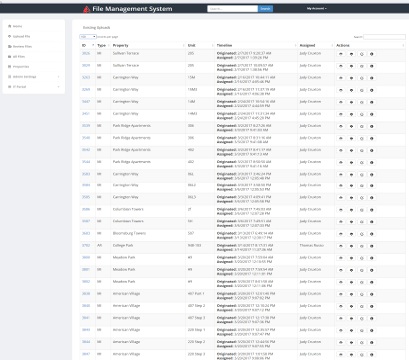The width and height of the screenshot is (409, 360).
Task: Click the blue Search button in header
Action: pos(265,9)
